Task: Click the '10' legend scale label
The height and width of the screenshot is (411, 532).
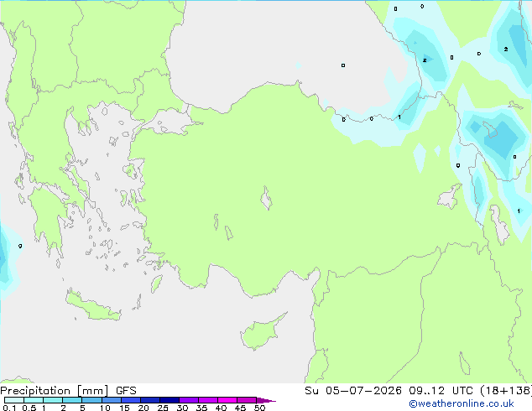Action: (x=105, y=408)
